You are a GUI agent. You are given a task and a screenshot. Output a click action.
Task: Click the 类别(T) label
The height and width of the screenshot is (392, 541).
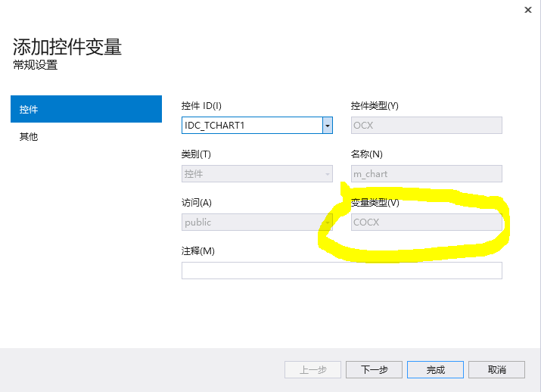coord(196,154)
